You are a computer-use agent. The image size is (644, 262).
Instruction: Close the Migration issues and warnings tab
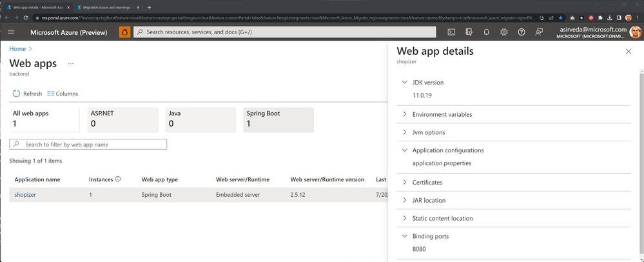[x=138, y=7]
